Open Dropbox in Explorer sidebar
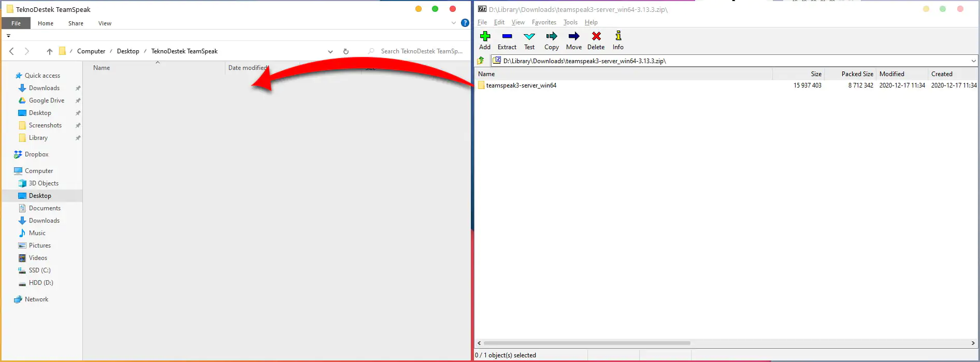980x362 pixels. click(x=36, y=154)
